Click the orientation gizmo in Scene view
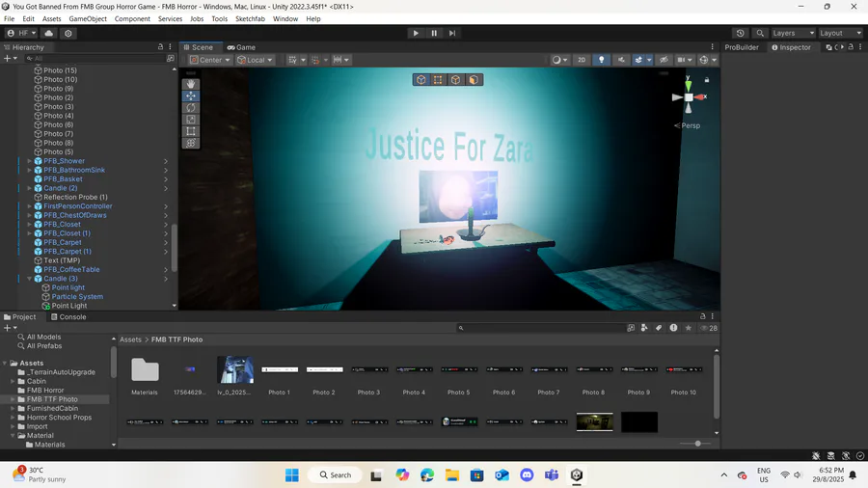This screenshot has height=488, width=868. 688,97
